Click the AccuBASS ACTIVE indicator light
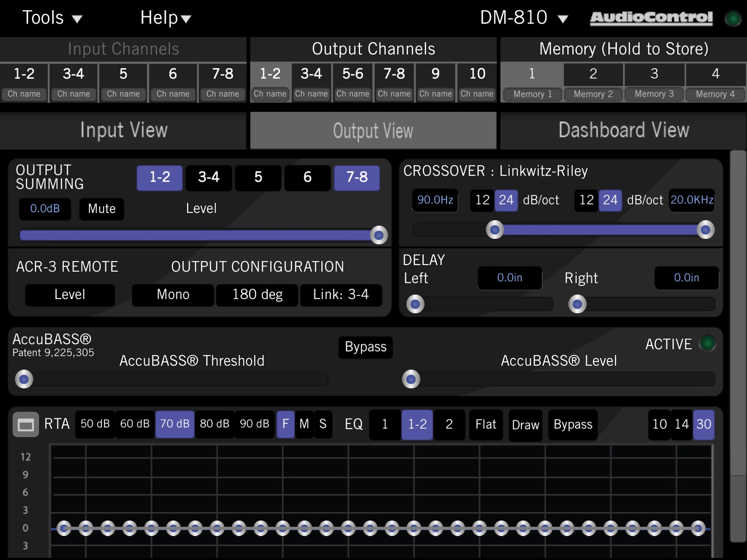Image resolution: width=747 pixels, height=560 pixels. [x=708, y=343]
